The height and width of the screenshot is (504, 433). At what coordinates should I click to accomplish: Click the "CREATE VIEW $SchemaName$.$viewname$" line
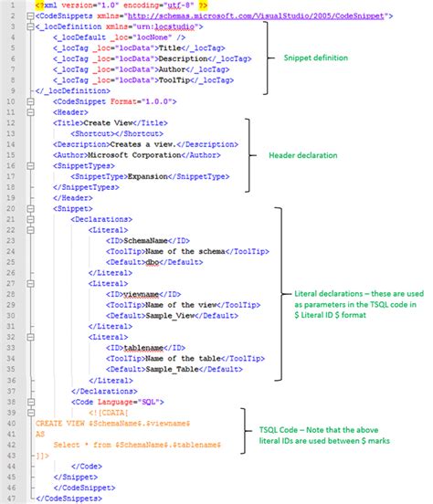coord(112,424)
